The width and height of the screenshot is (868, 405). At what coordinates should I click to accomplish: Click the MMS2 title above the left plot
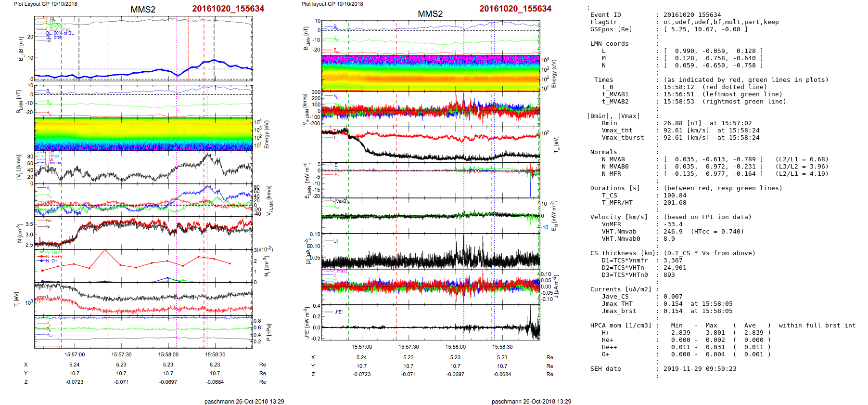pyautogui.click(x=143, y=10)
